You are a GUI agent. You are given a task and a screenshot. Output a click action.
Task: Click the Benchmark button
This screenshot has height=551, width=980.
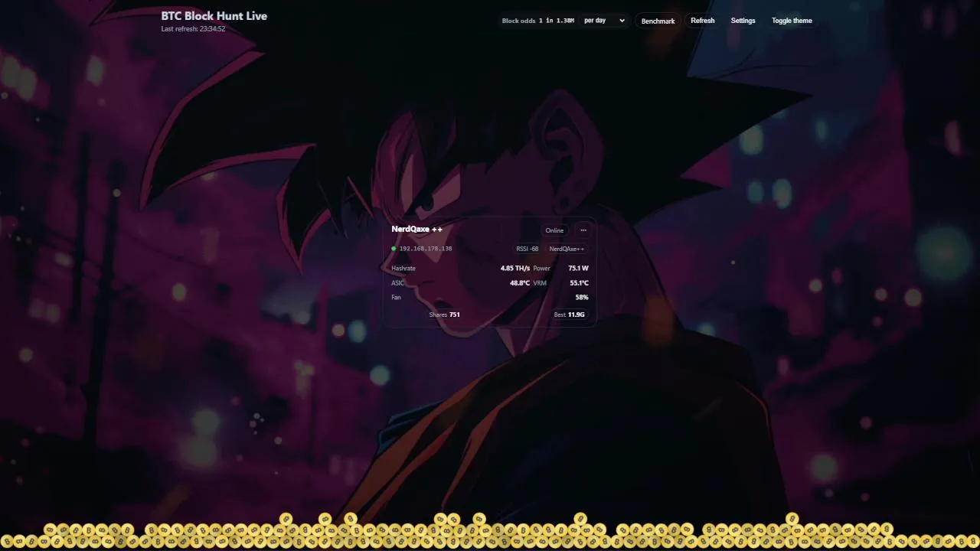click(658, 21)
